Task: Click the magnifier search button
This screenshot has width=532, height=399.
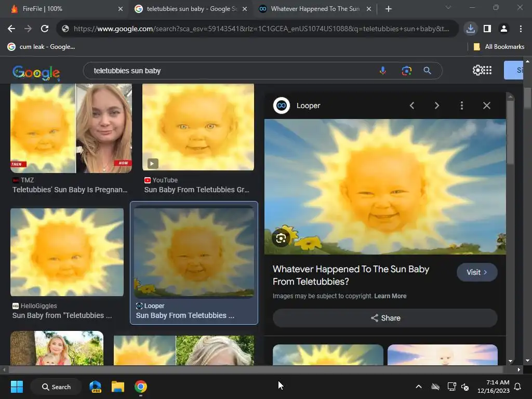Action: (427, 71)
